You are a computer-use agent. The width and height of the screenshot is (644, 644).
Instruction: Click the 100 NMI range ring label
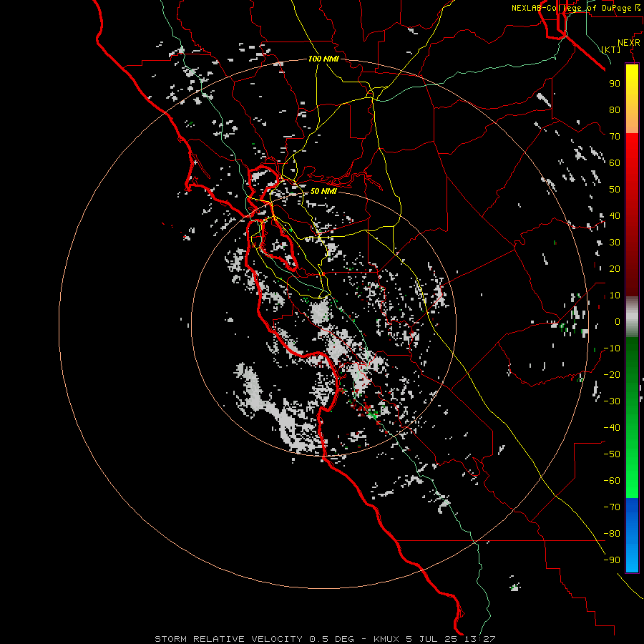coord(323,59)
